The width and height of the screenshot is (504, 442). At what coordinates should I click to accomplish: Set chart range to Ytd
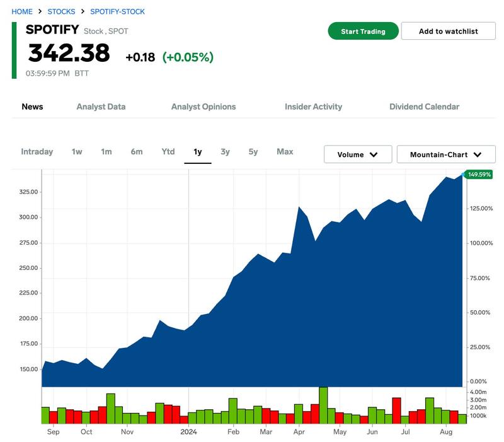point(168,151)
